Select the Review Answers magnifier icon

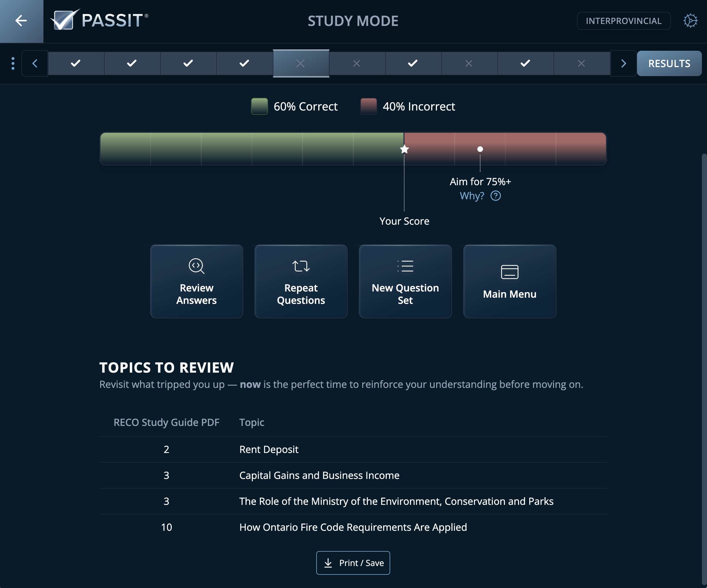coord(196,266)
